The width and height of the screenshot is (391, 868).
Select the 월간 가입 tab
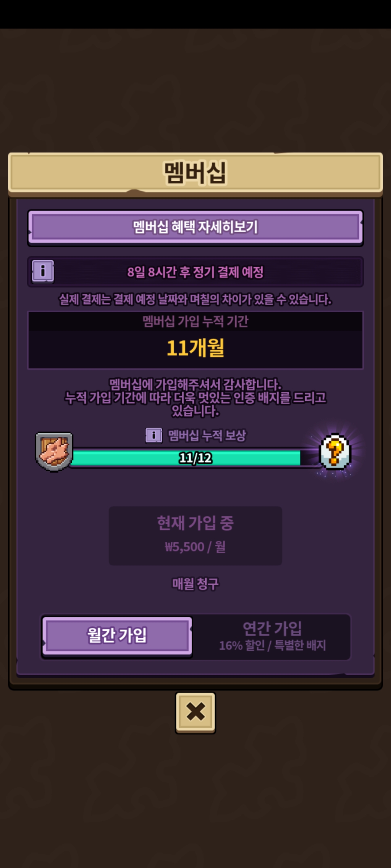coord(117,635)
